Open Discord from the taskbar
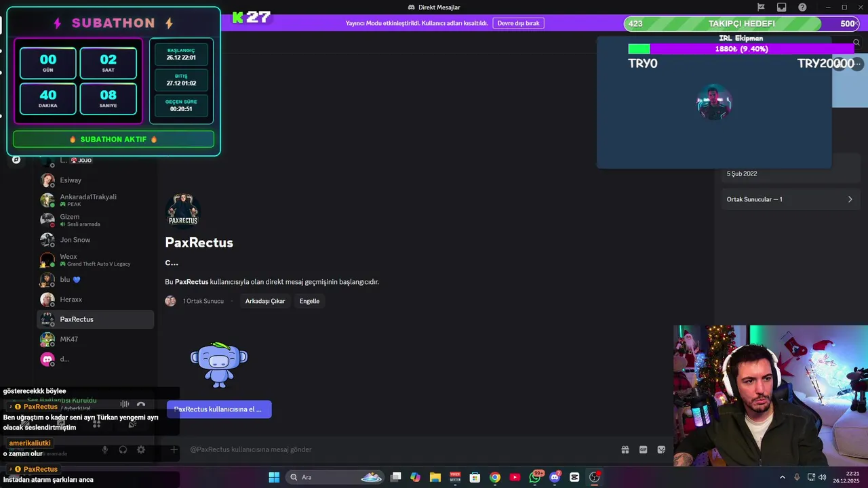 tap(555, 477)
